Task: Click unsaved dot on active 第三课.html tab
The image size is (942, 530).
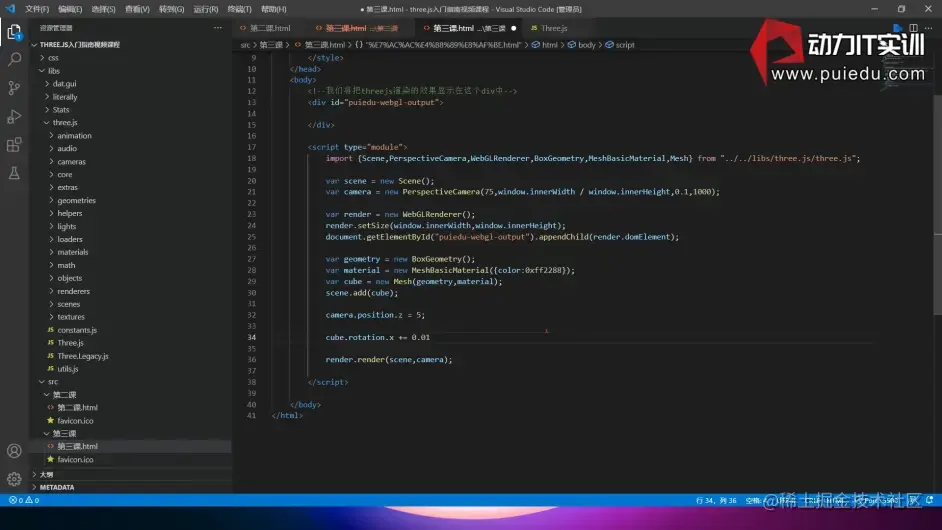Action: pos(513,28)
